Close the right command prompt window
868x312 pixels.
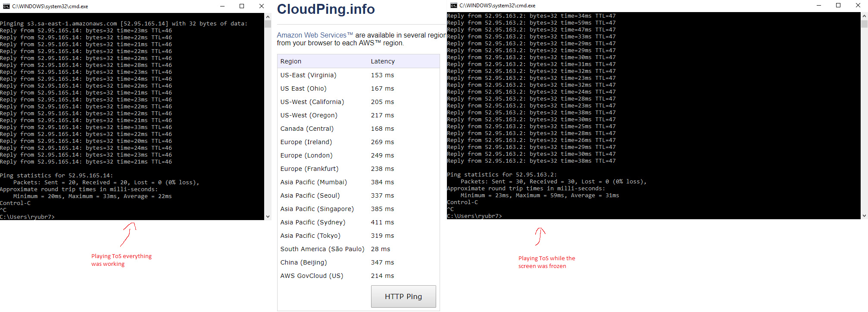coord(858,6)
